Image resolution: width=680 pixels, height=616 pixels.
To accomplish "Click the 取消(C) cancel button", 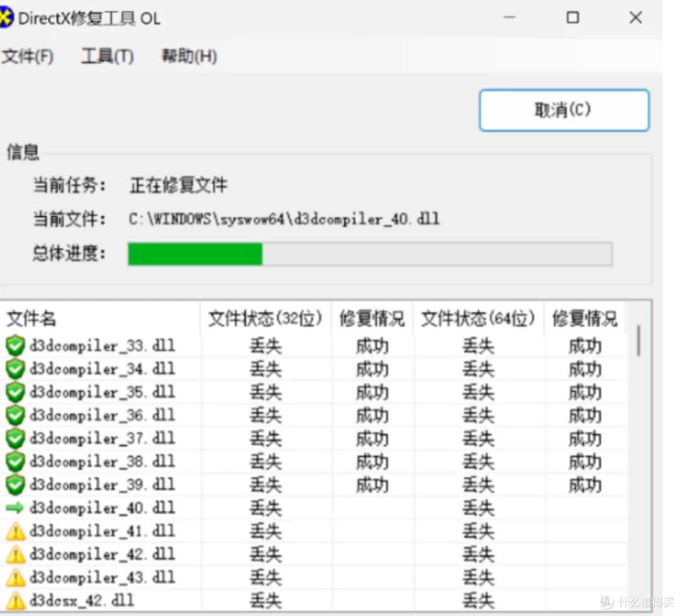I will 564,110.
